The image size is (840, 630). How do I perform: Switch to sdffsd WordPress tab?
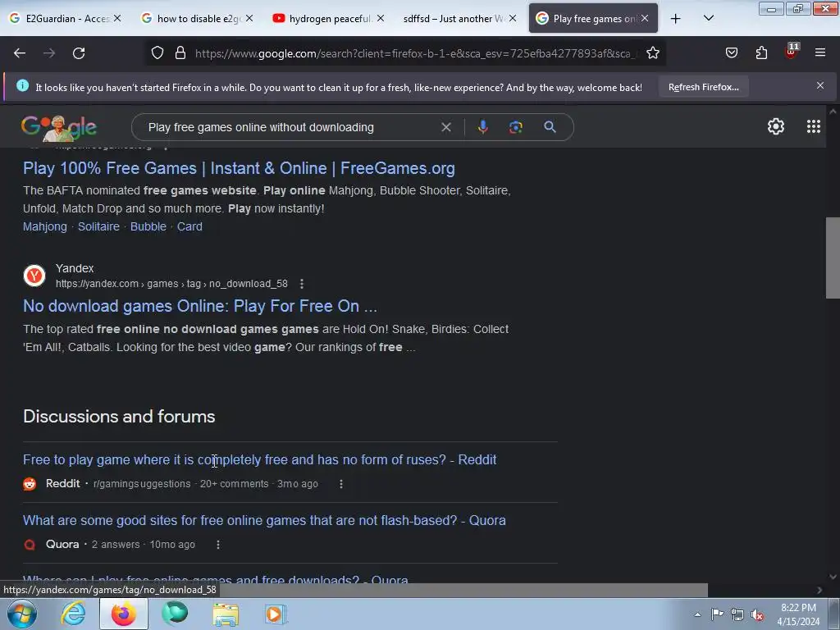click(x=454, y=18)
